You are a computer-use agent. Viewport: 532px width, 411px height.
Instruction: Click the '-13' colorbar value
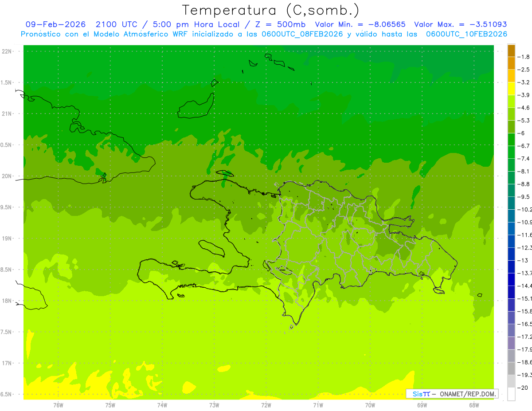(x=522, y=260)
